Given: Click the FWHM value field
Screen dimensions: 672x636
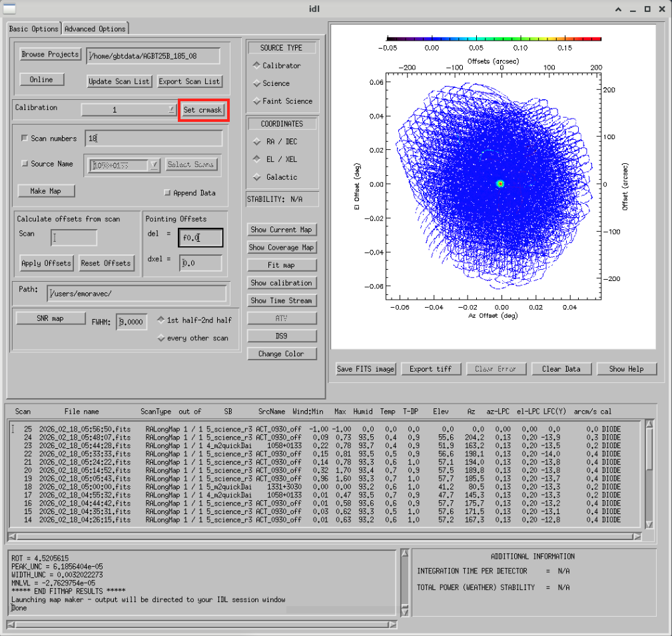Looking at the screenshot, I should 132,322.
